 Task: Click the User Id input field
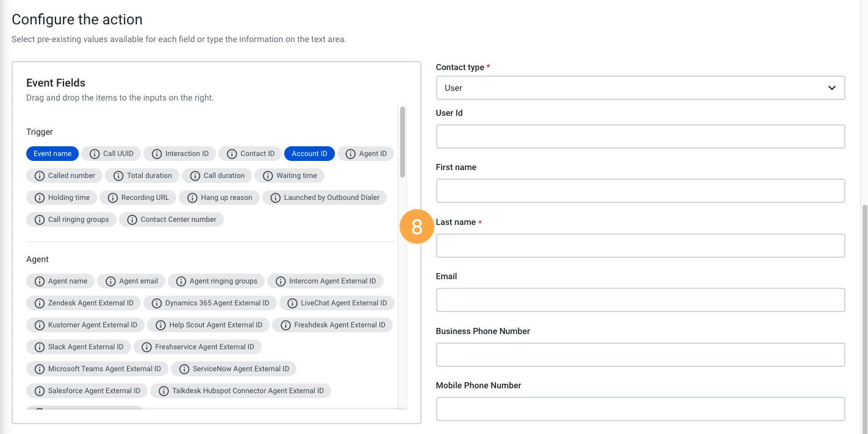point(640,135)
